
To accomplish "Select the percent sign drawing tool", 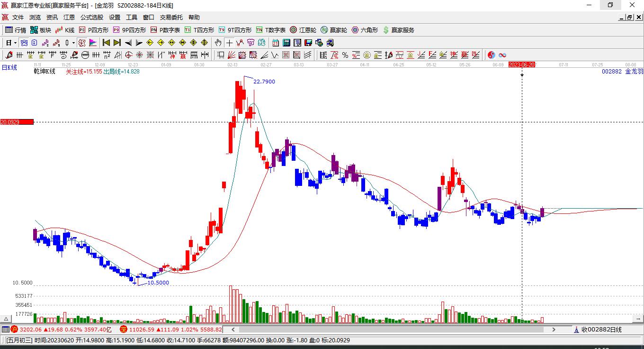I will point(345,55).
